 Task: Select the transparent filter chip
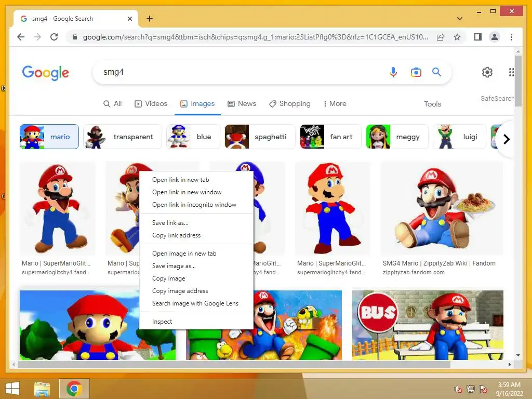(x=123, y=137)
